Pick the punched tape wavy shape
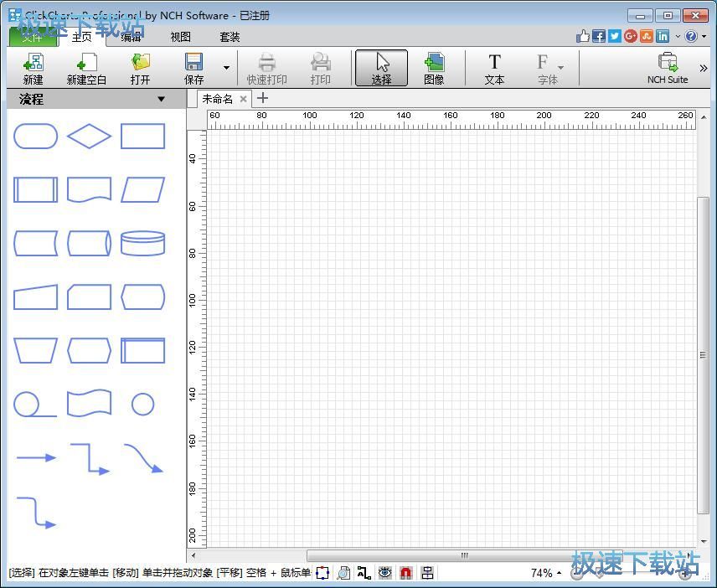 click(89, 403)
